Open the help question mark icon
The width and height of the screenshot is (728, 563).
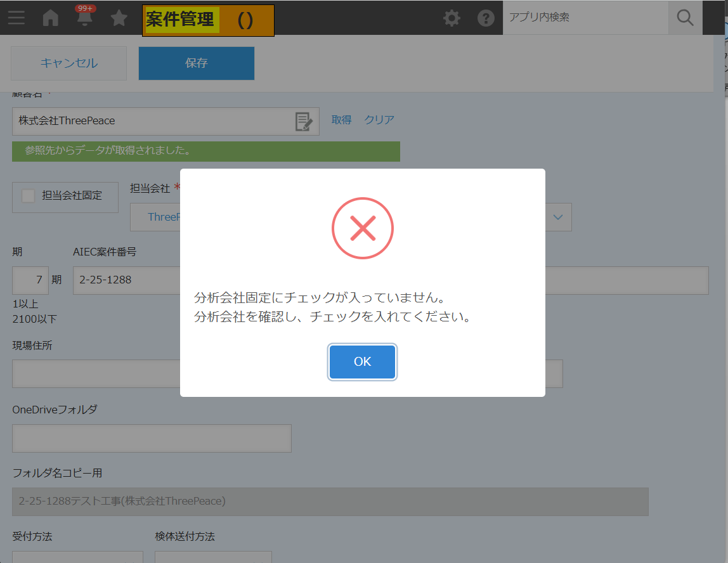click(486, 18)
